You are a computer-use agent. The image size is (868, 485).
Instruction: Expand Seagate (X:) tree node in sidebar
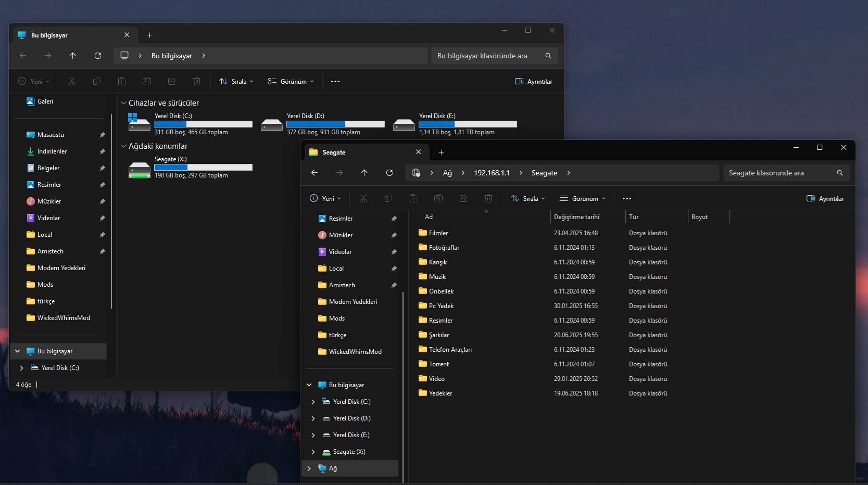pos(313,452)
